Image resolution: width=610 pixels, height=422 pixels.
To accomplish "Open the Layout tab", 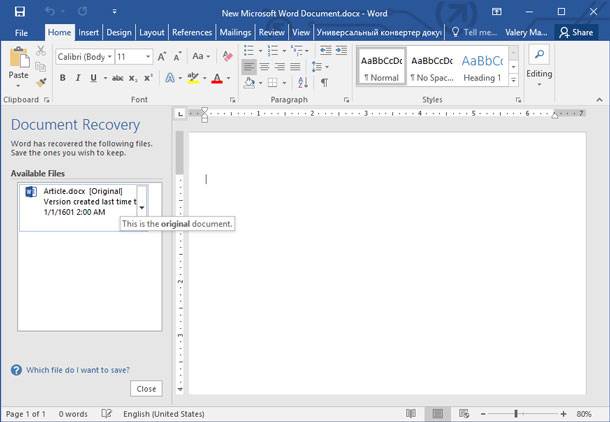I will point(152,32).
